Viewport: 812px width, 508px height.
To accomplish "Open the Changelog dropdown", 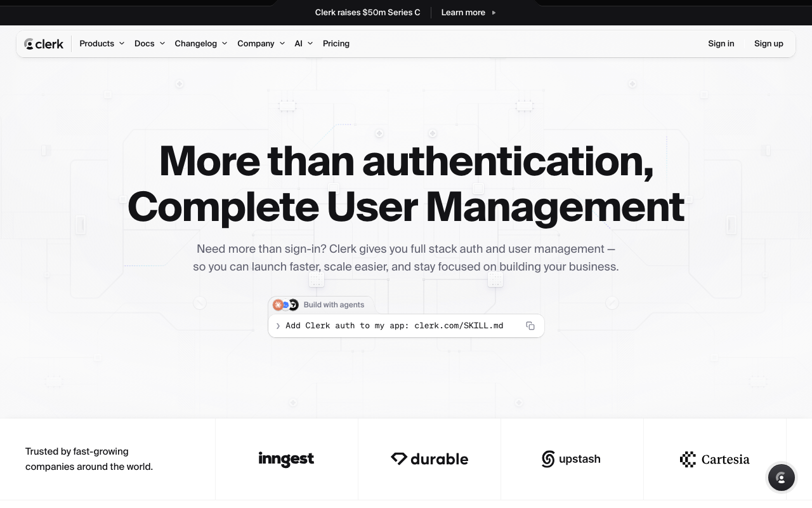I will click(200, 44).
